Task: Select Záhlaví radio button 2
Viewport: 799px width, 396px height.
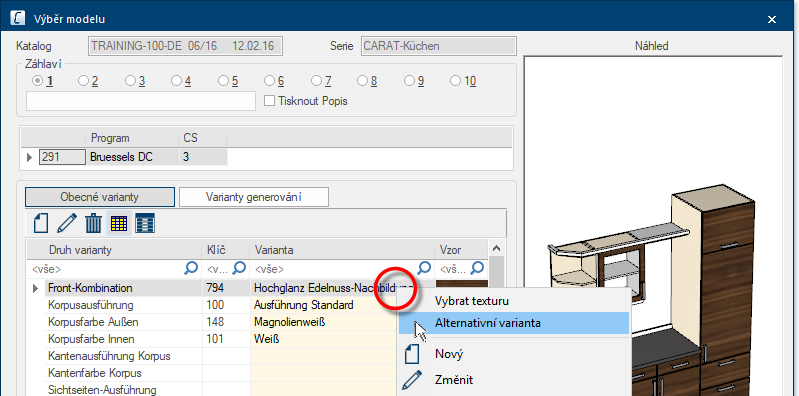Action: coord(88,81)
